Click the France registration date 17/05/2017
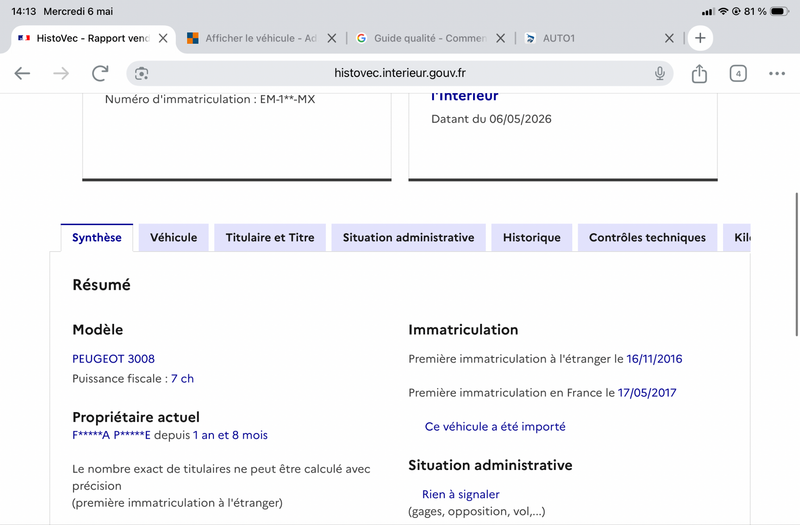800x525 pixels. click(647, 393)
